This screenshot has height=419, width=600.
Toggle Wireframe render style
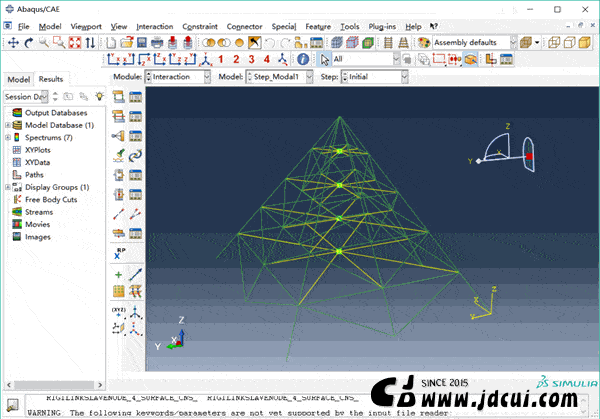pos(554,42)
